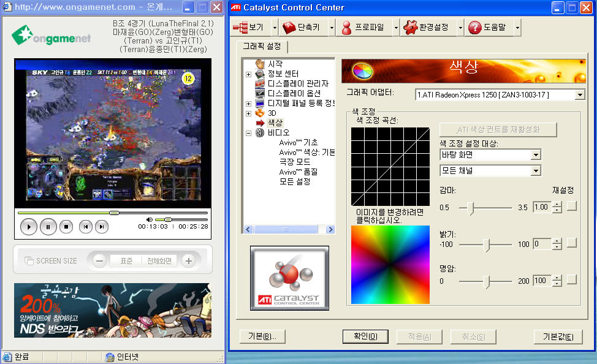Screen dimensions: 597x364
Task: Select the 비디오 film reel icon
Action: click(x=260, y=132)
